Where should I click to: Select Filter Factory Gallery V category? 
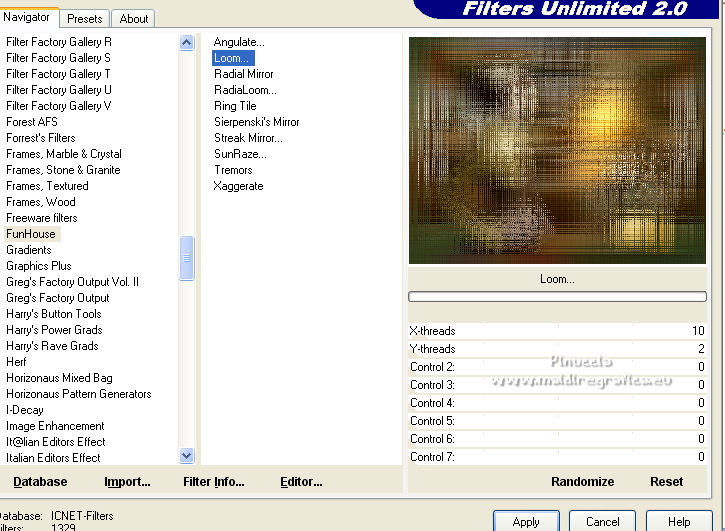[x=59, y=105]
